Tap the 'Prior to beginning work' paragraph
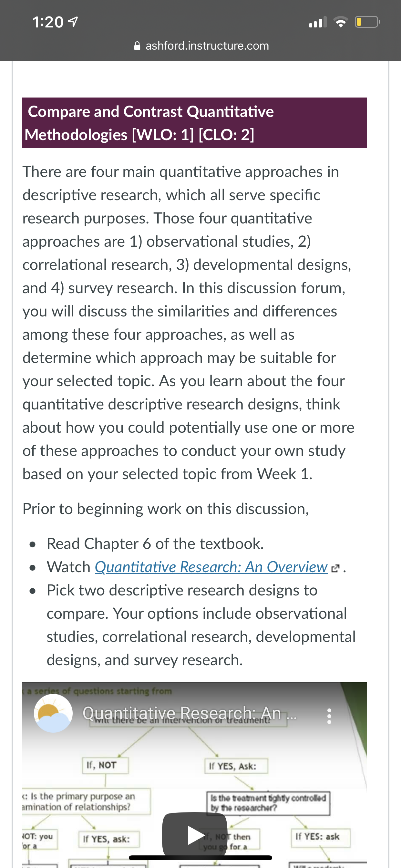The image size is (401, 868). (165, 509)
